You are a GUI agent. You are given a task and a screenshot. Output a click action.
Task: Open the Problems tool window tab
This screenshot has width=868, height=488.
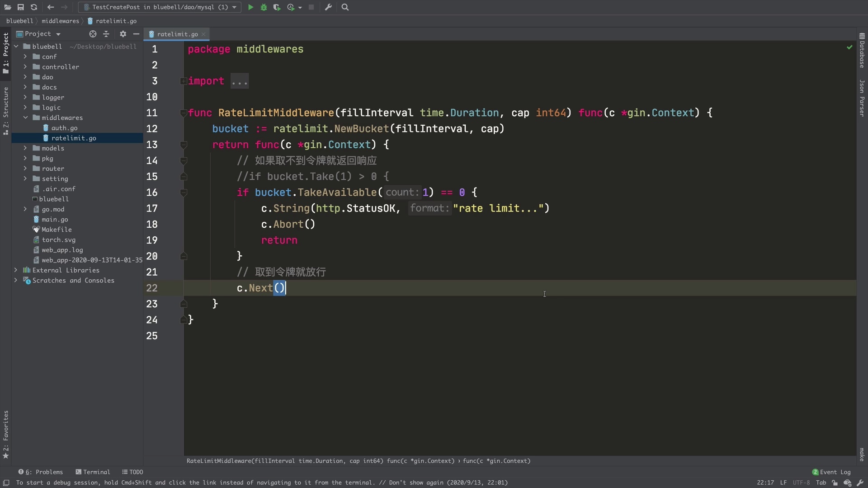(41, 472)
